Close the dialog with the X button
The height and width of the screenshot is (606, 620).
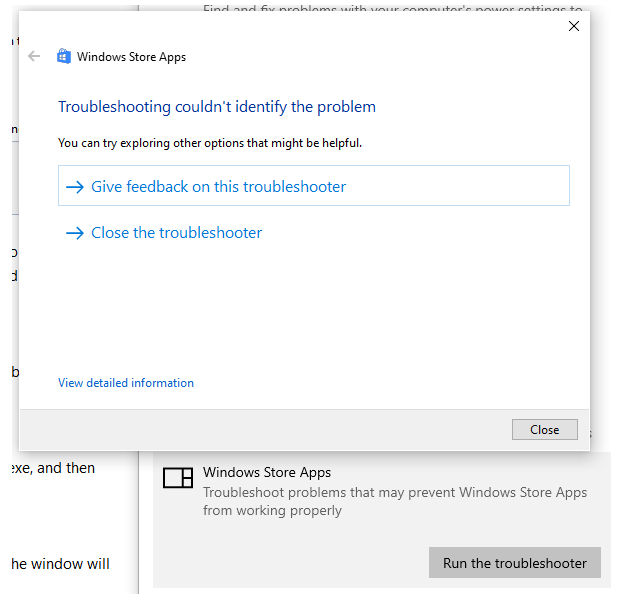point(574,26)
